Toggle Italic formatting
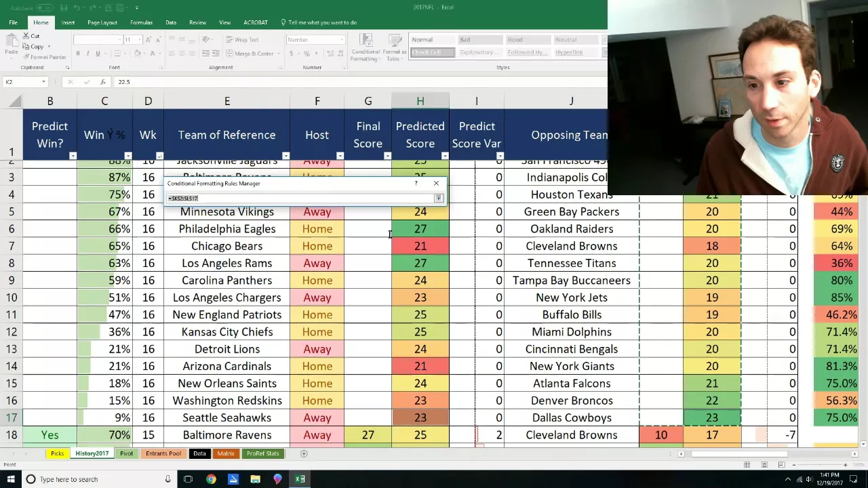 (87, 54)
